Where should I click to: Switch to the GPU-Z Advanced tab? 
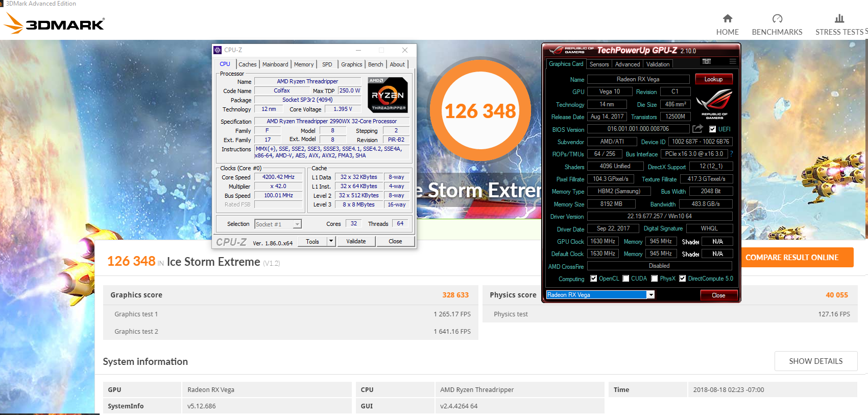(628, 64)
